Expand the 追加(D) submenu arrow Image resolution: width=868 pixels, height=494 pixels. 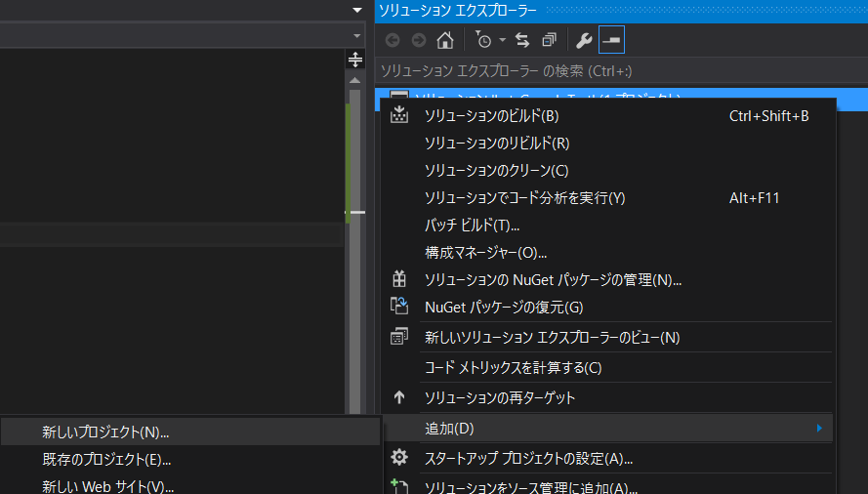tap(819, 428)
